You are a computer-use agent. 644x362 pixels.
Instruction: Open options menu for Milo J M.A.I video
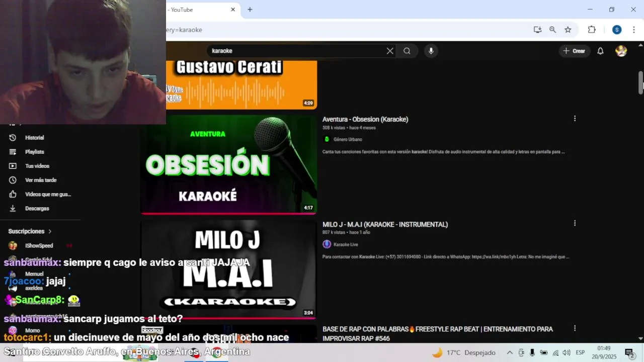pos(575,223)
